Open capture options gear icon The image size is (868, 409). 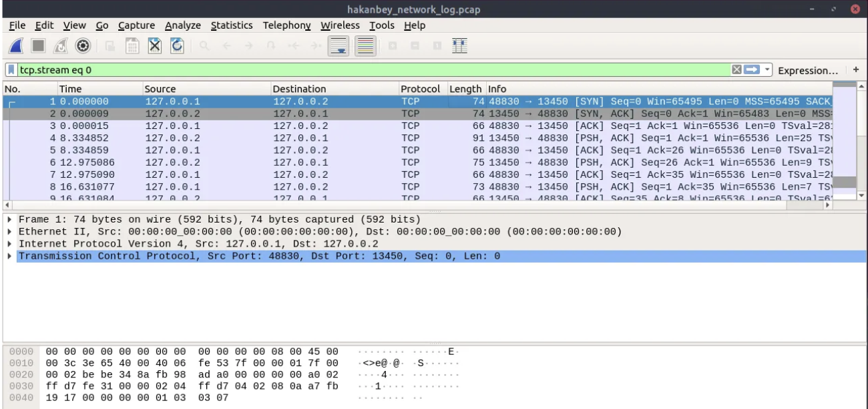pyautogui.click(x=83, y=47)
